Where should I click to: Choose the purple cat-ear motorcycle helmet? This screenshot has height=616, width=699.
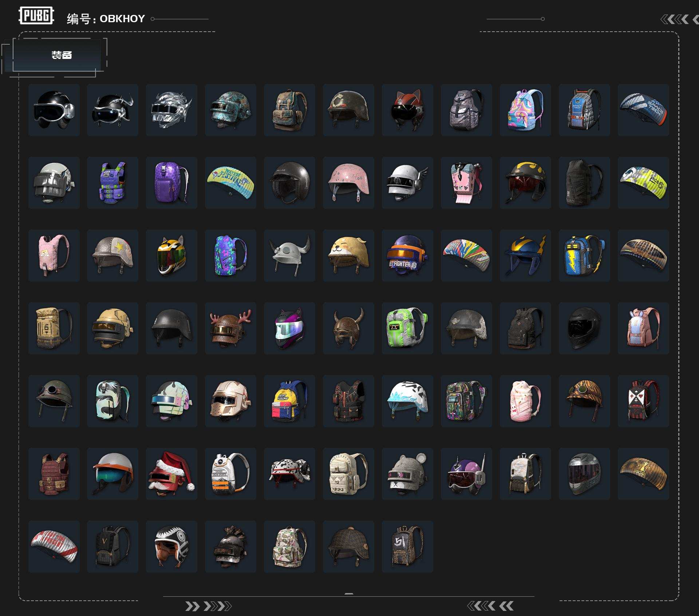[289, 328]
